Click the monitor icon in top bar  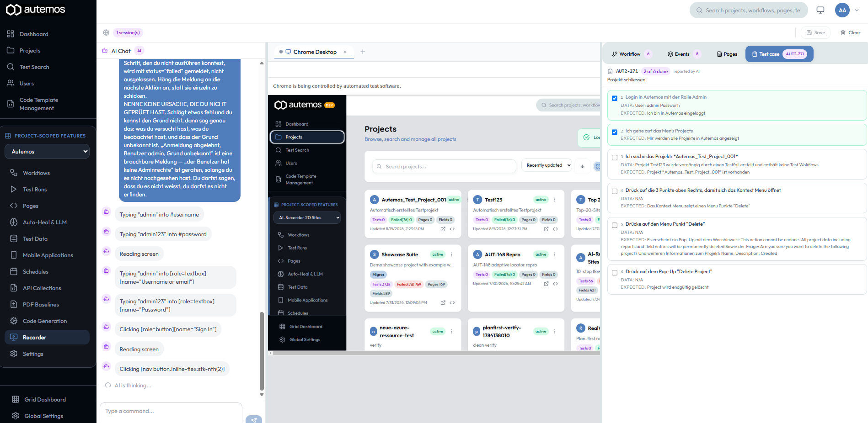(x=820, y=10)
